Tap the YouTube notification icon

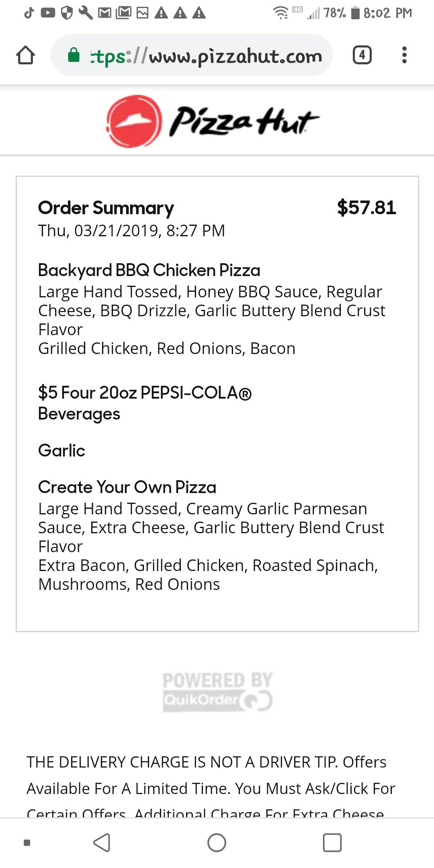(48, 13)
